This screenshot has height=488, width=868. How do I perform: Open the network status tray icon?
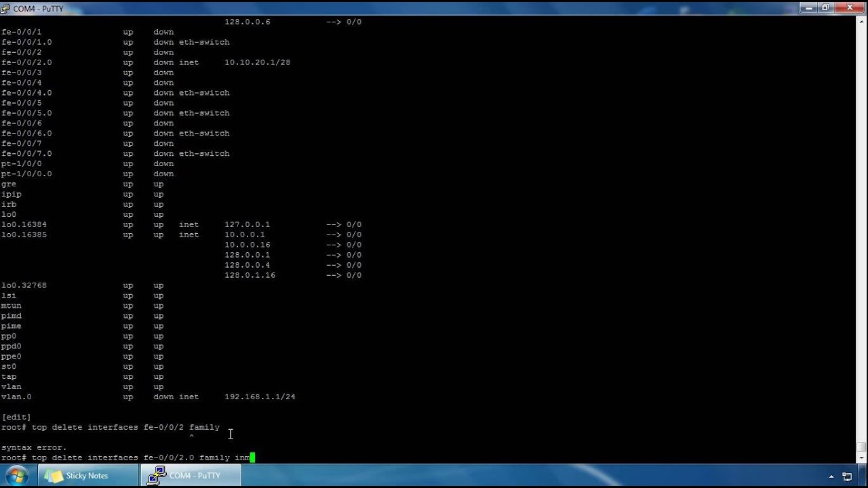click(x=848, y=476)
